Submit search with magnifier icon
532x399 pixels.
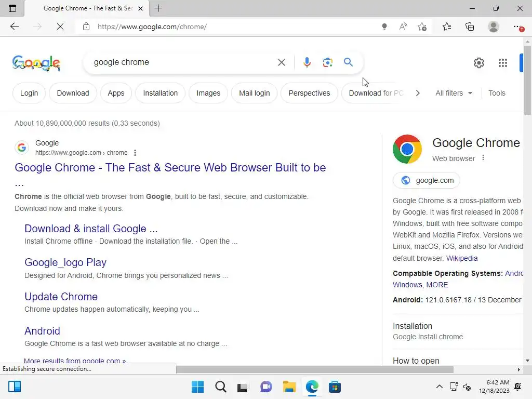pos(348,62)
